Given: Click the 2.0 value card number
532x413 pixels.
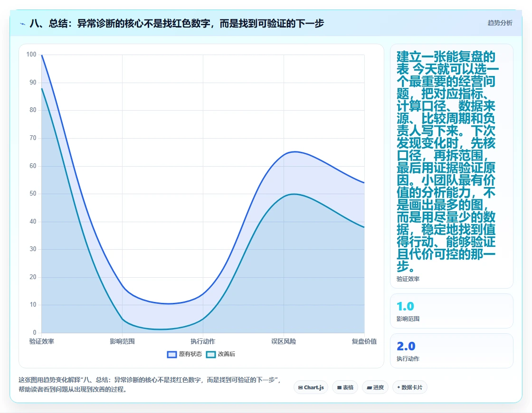Looking at the screenshot, I should [x=406, y=346].
